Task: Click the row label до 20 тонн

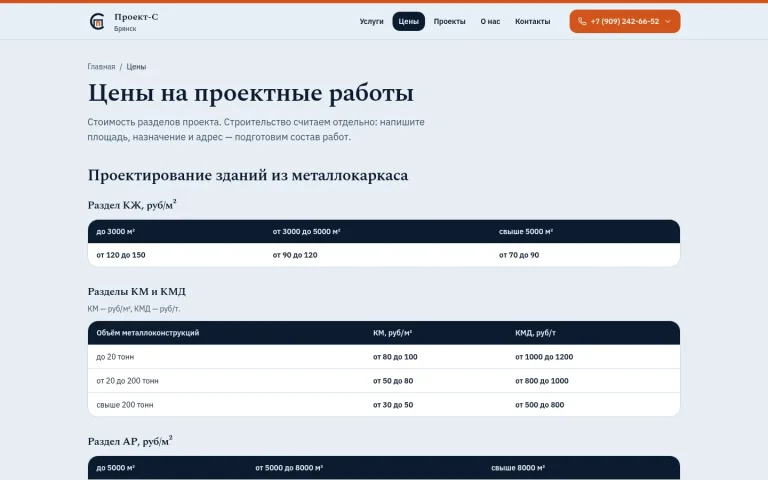Action: tap(115, 357)
